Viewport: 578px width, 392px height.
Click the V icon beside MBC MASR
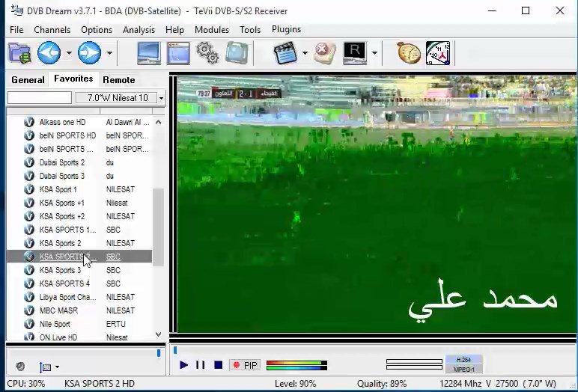[29, 310]
